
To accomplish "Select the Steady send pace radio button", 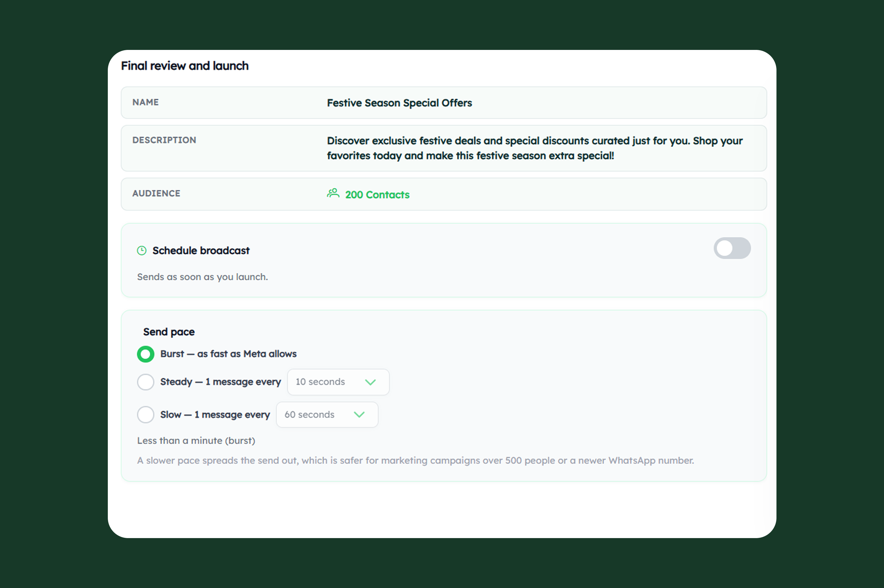I will 146,382.
